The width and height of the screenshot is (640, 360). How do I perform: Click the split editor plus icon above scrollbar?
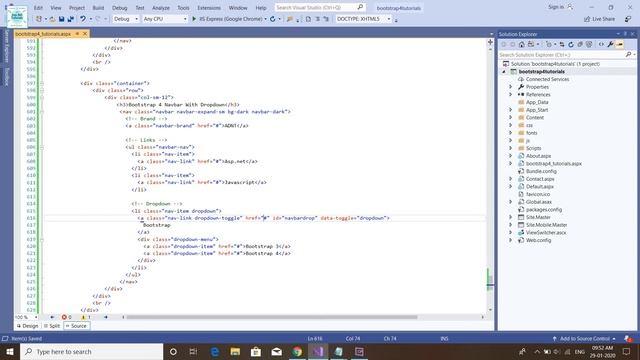pos(490,42)
